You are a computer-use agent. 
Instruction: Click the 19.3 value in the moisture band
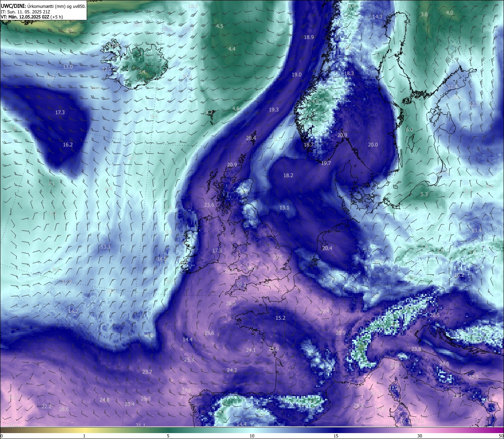tap(274, 110)
